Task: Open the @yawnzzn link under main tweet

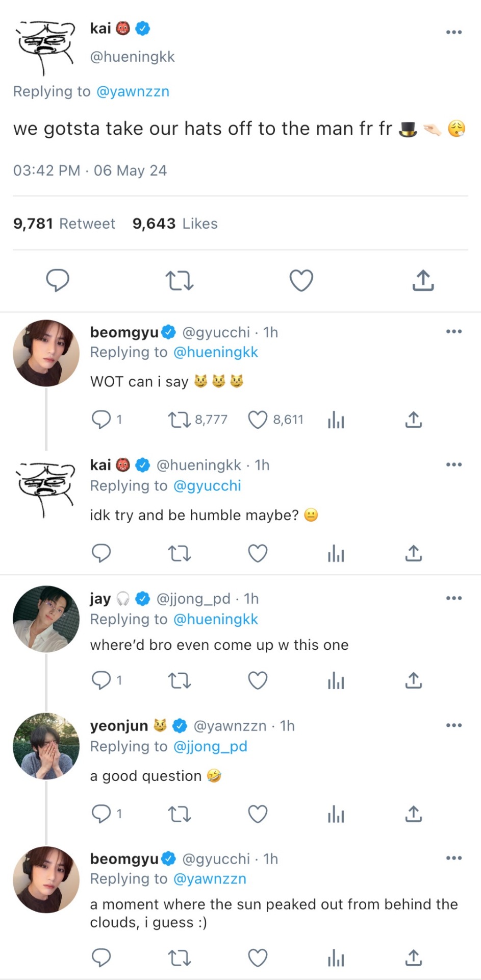Action: pyautogui.click(x=133, y=91)
